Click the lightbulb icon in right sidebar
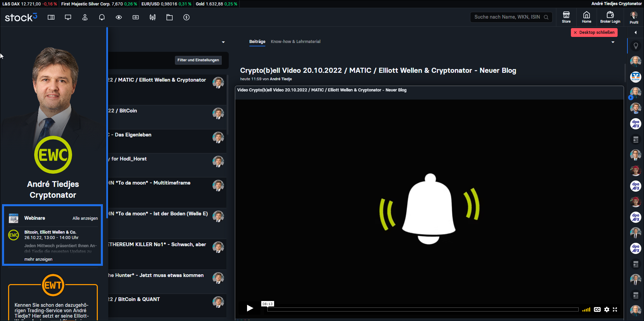The height and width of the screenshot is (321, 644). tap(636, 46)
